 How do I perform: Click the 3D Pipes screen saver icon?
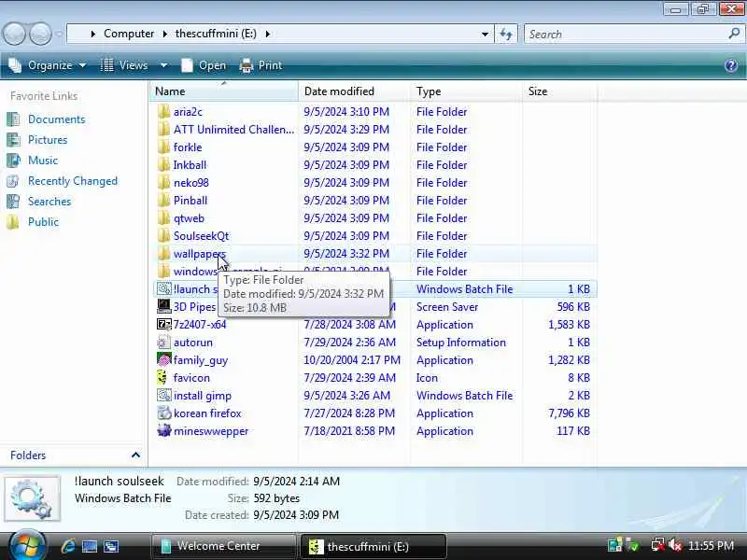[x=164, y=307]
